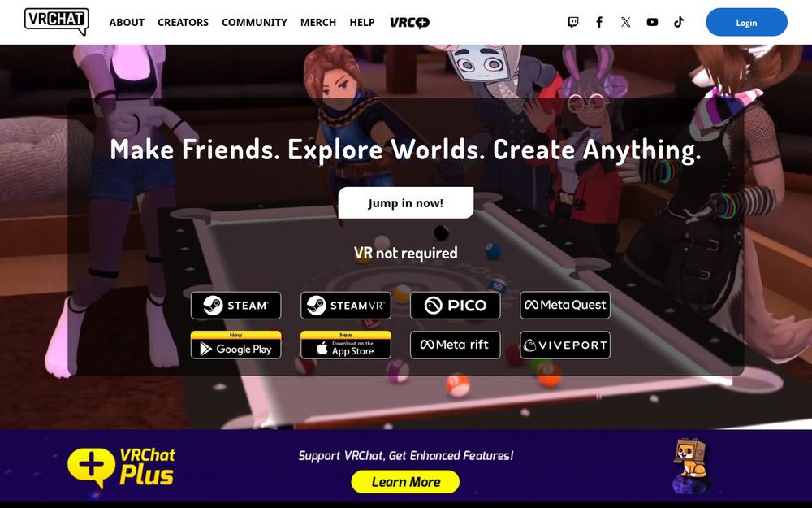Open the TikTok social icon

[x=678, y=22]
